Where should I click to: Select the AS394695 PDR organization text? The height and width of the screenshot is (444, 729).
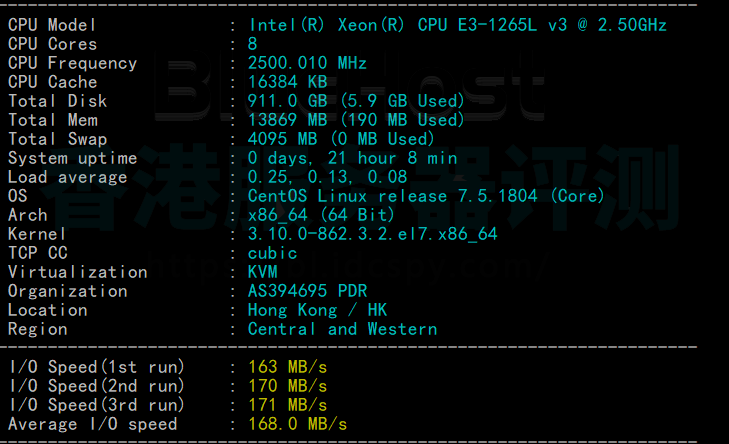[307, 291]
